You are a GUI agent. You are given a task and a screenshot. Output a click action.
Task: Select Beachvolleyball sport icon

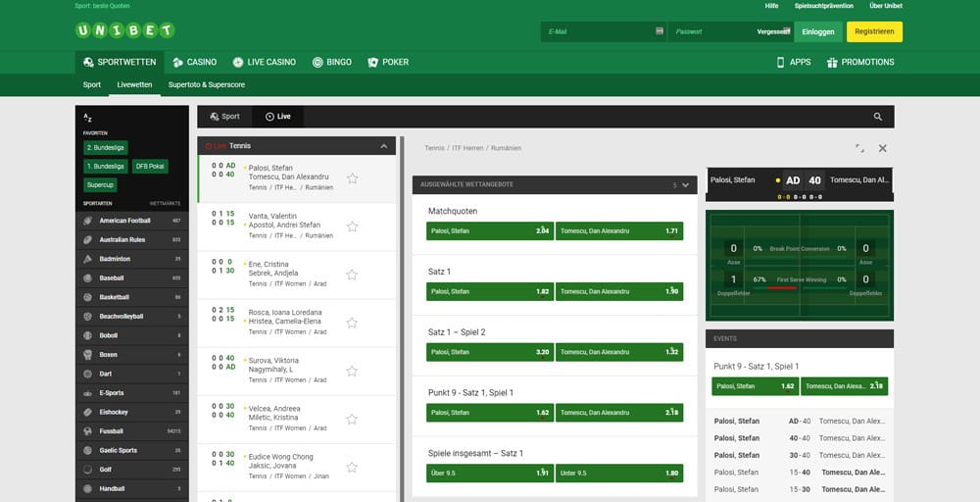click(87, 317)
